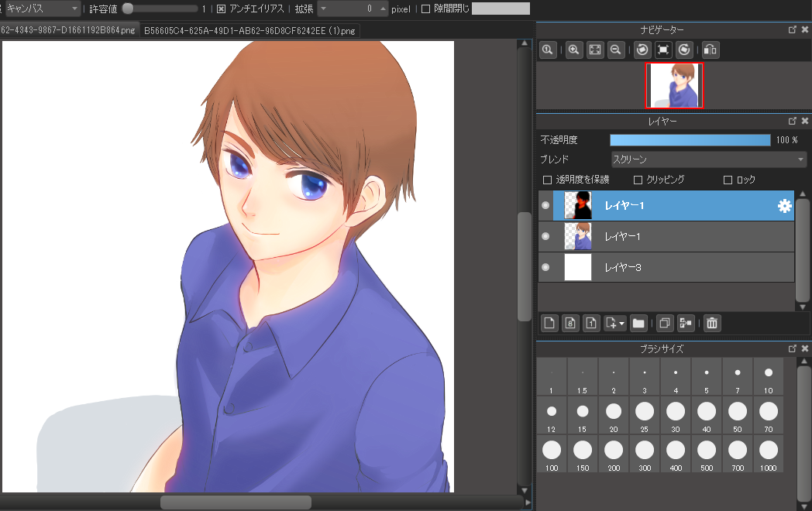Flip canvas view horizontally in Navigator
The width and height of the screenshot is (812, 511).
(710, 50)
